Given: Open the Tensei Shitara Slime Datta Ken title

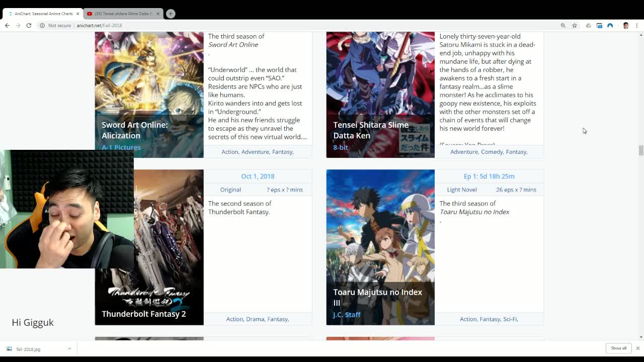Looking at the screenshot, I should pos(370,130).
